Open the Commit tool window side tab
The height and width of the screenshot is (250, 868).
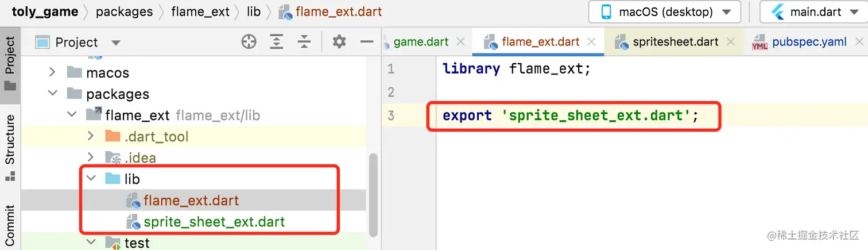click(10, 225)
